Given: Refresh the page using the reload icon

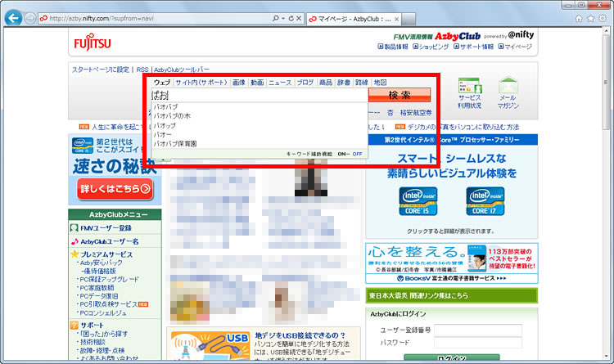Looking at the screenshot, I should coord(291,18).
